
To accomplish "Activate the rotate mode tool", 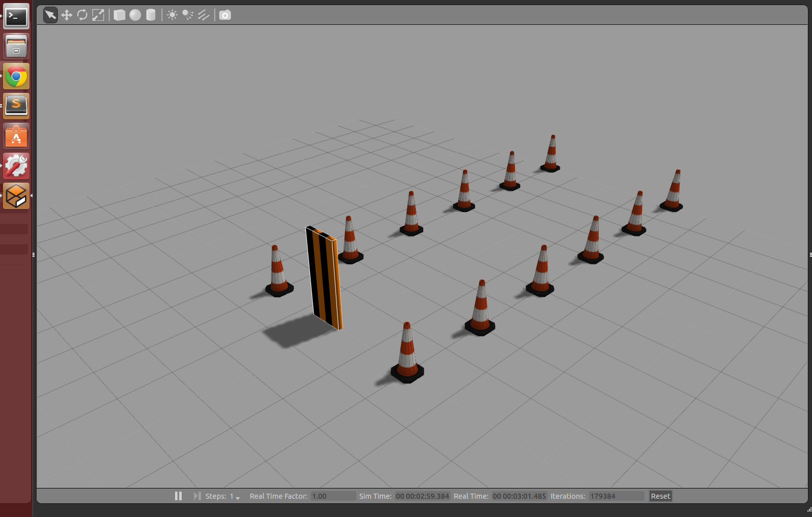I will pos(82,15).
